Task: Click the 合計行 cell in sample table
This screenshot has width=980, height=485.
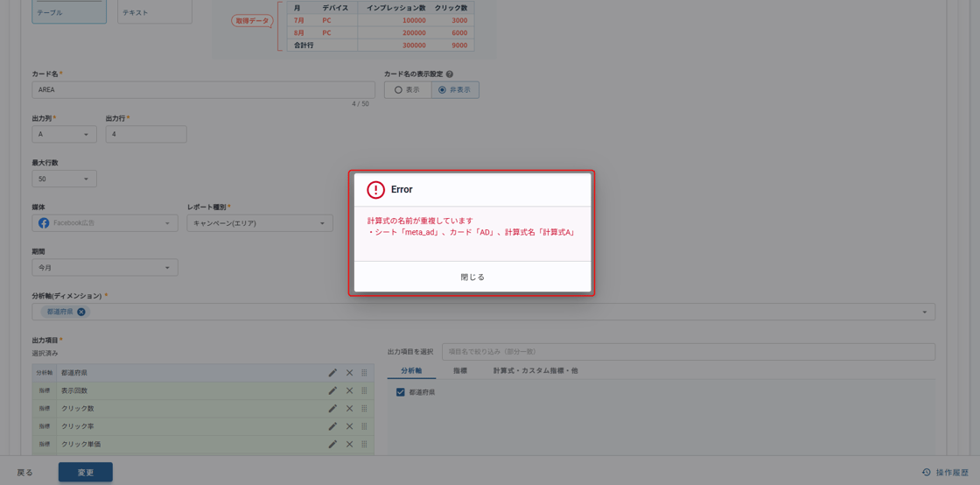Action: [322, 45]
